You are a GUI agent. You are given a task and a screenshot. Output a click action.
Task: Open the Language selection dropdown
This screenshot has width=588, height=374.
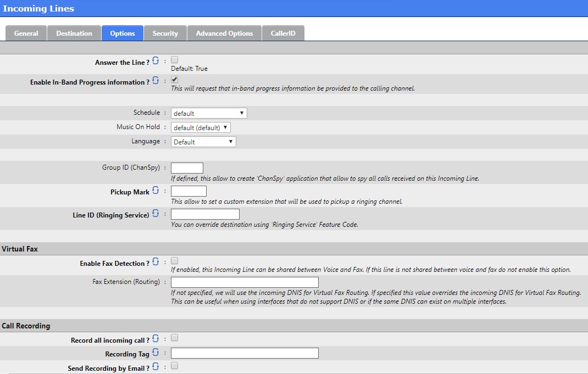tap(203, 142)
